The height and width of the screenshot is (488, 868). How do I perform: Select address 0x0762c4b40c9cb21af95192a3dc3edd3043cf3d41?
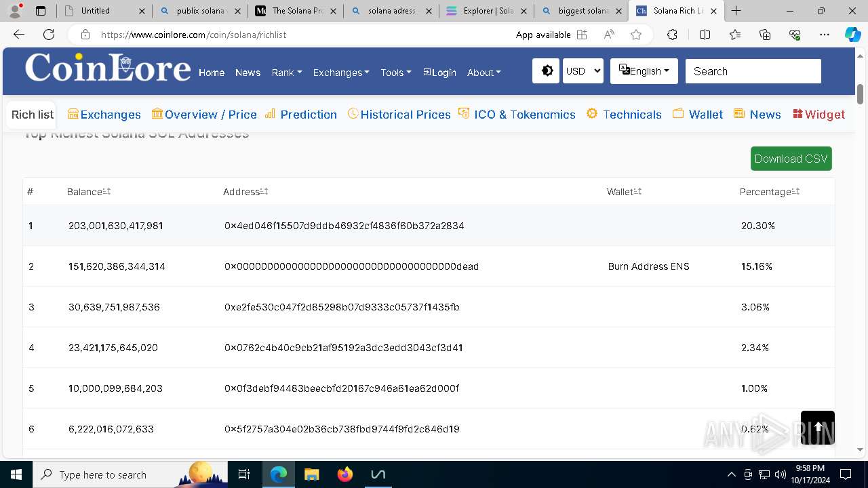343,348
